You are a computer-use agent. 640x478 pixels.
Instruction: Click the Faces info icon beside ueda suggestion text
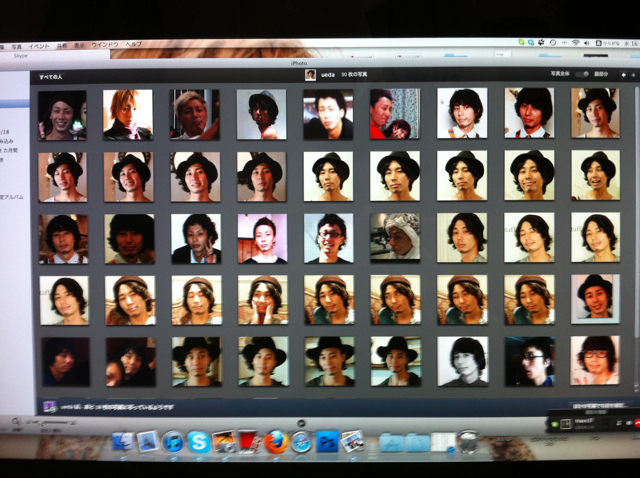(50, 407)
